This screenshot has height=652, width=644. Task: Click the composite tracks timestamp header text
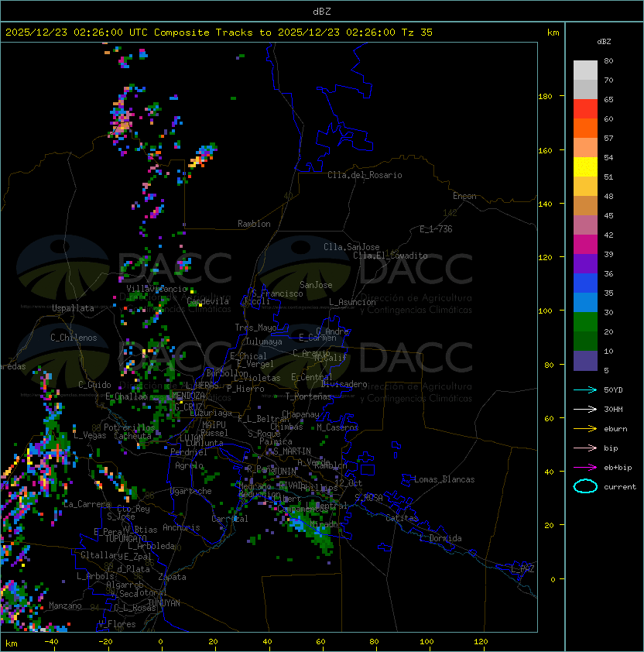click(219, 32)
